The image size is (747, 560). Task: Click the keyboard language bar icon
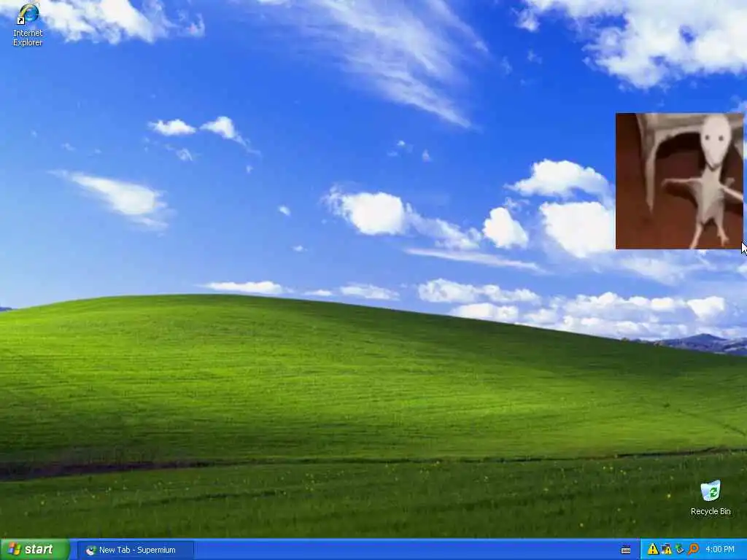coord(625,550)
